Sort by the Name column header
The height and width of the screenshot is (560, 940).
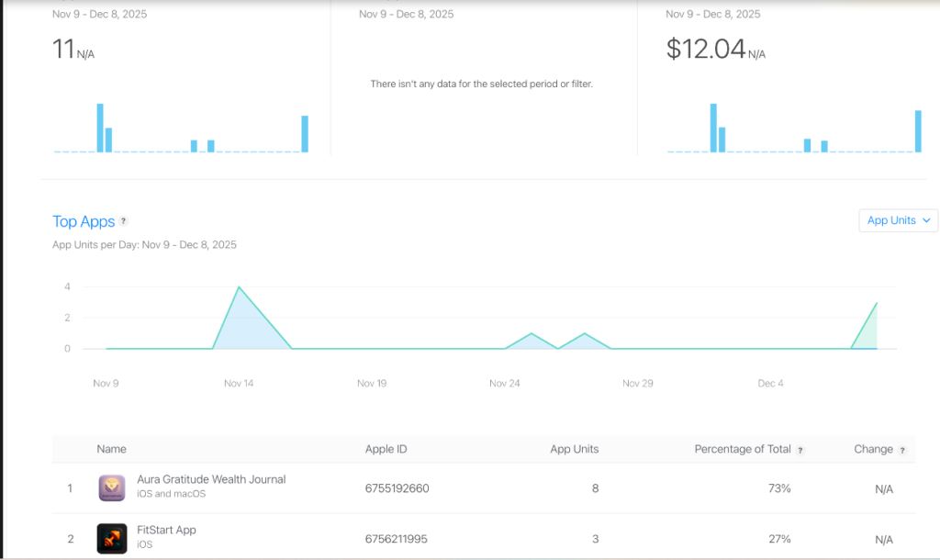112,449
